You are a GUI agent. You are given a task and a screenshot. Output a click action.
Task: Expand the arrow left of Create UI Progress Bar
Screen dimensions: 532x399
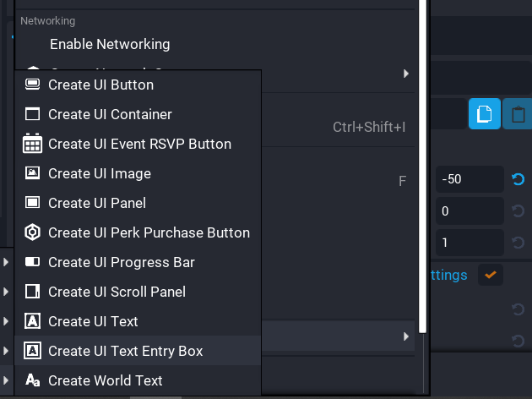pos(6,262)
